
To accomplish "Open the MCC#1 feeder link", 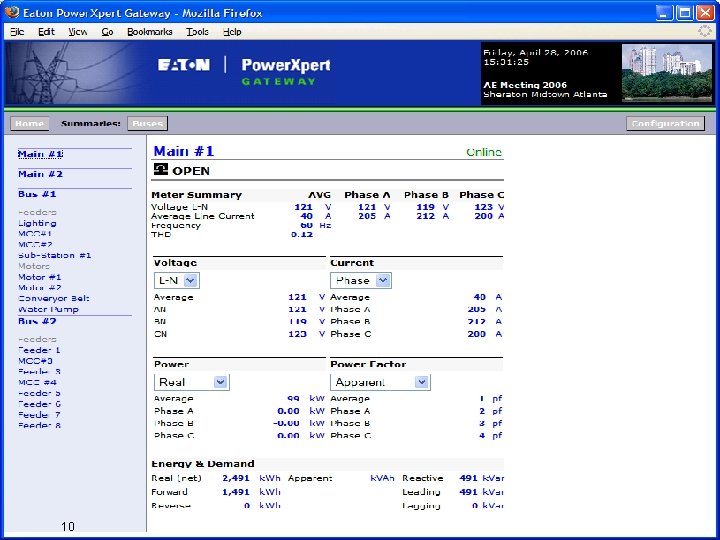I will [x=35, y=234].
